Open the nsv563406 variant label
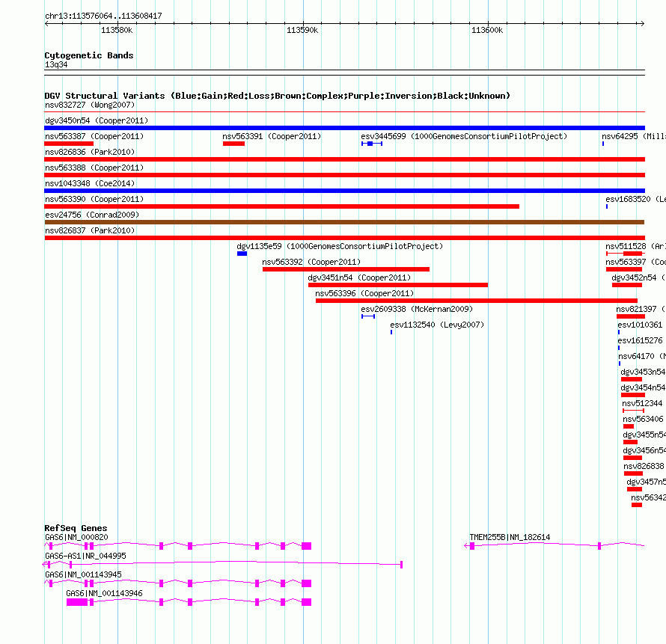This screenshot has height=644, width=666. click(x=643, y=419)
